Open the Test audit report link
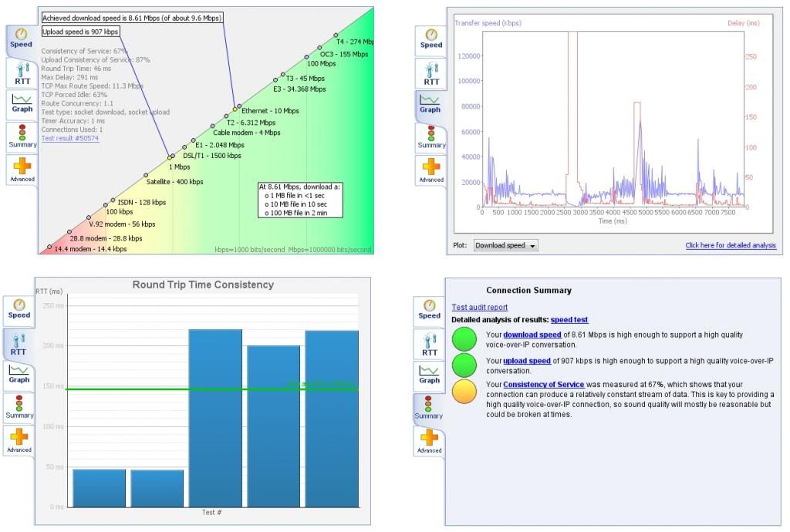The image size is (790, 532). 479,308
